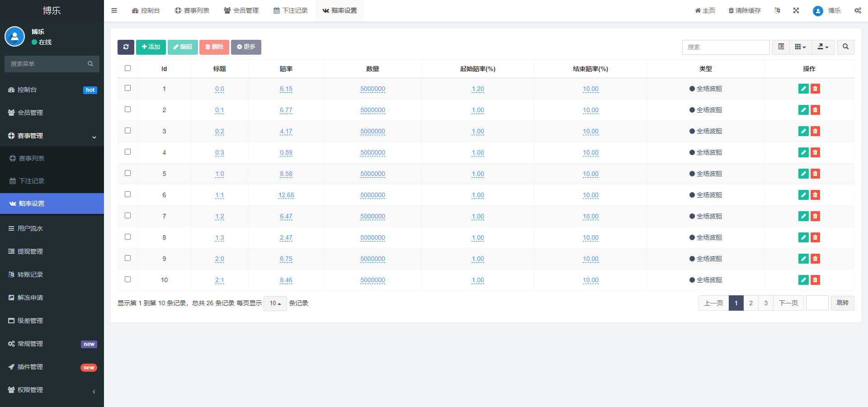
Task: Select the checkbox for row Id 10
Action: [127, 279]
